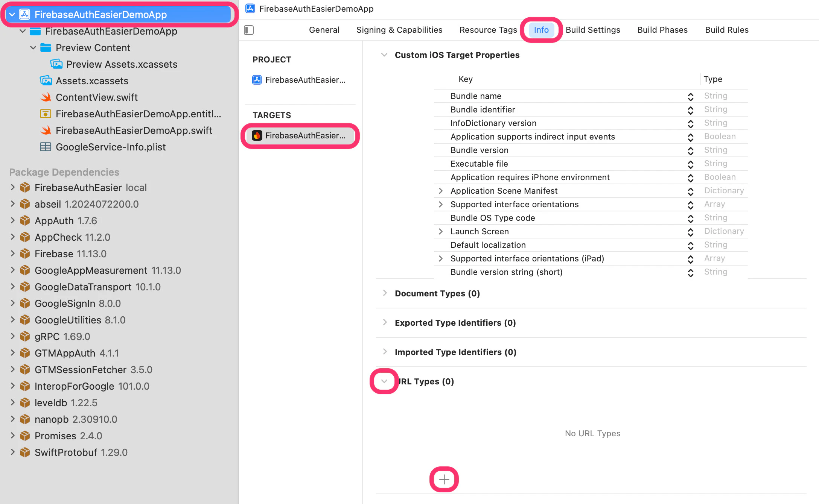819x504 pixels.
Task: Select the Bundle OS Type code row
Action: tap(591, 218)
